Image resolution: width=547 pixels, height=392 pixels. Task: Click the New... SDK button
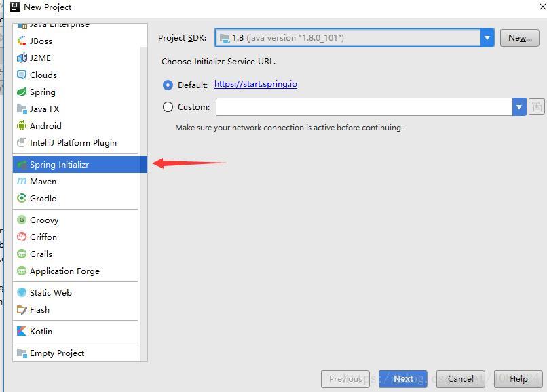tap(520, 38)
